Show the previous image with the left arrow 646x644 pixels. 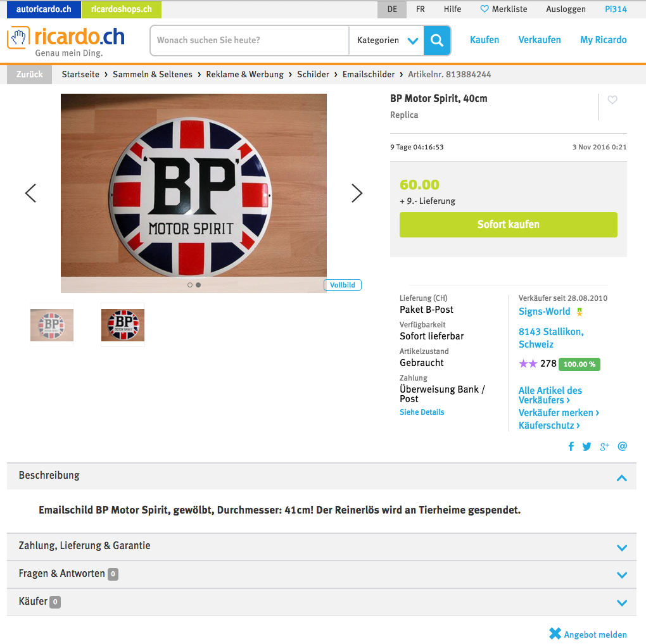click(x=31, y=193)
